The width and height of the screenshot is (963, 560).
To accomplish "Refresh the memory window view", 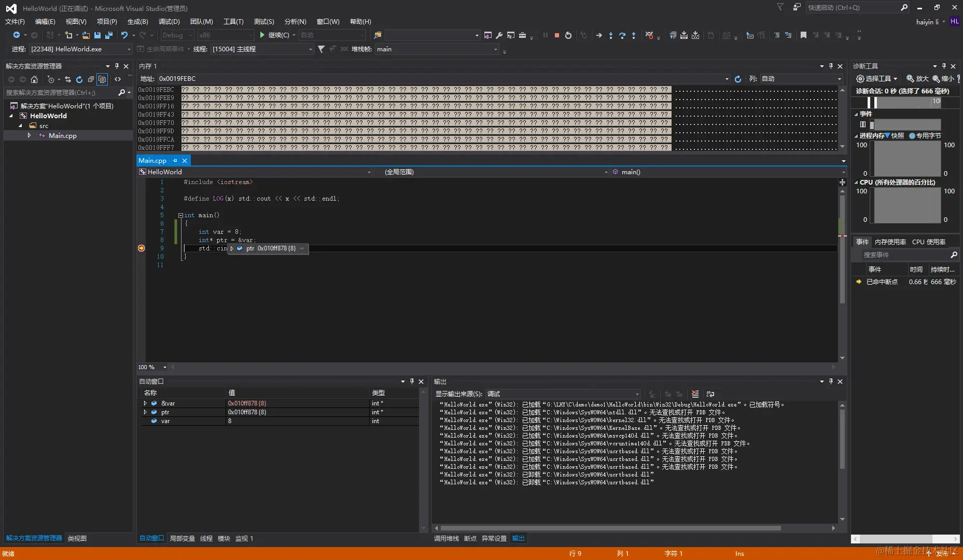I will [x=738, y=79].
